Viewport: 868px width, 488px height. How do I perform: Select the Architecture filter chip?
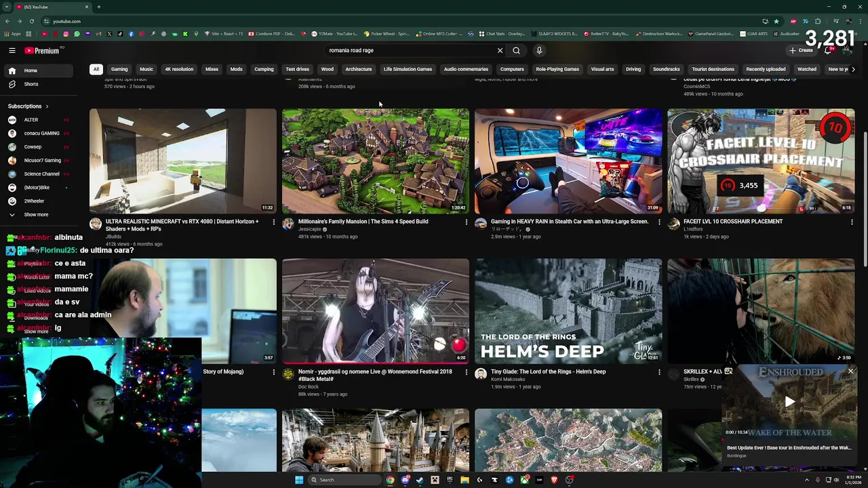click(358, 69)
